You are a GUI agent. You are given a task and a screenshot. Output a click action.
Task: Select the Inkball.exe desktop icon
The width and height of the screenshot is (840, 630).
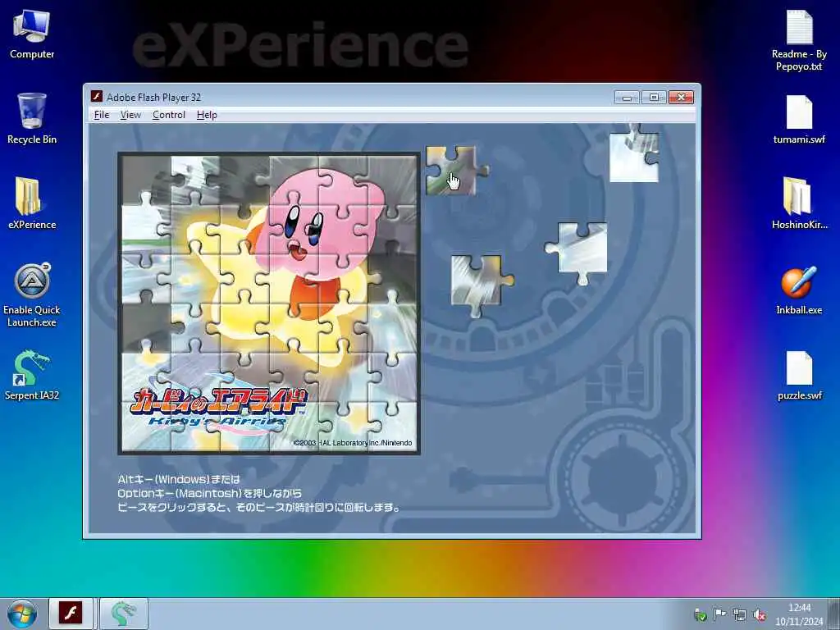click(799, 290)
